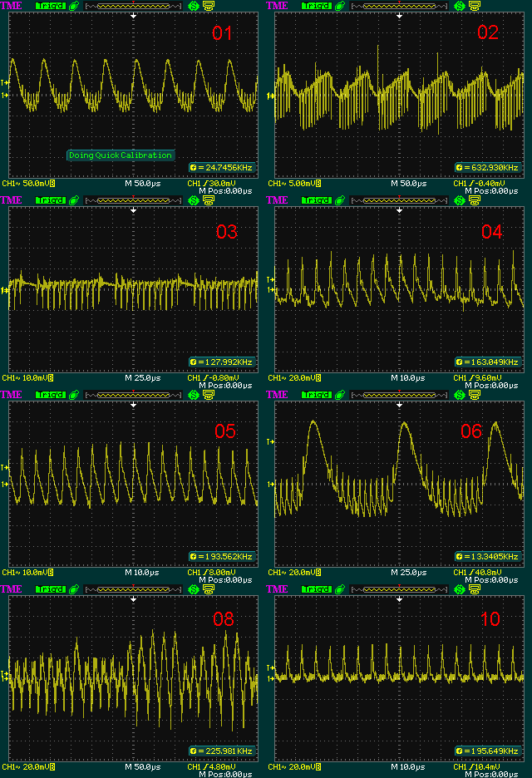
Task: Click the green S icon above the 632.930KHz trace
Action: pos(460,6)
